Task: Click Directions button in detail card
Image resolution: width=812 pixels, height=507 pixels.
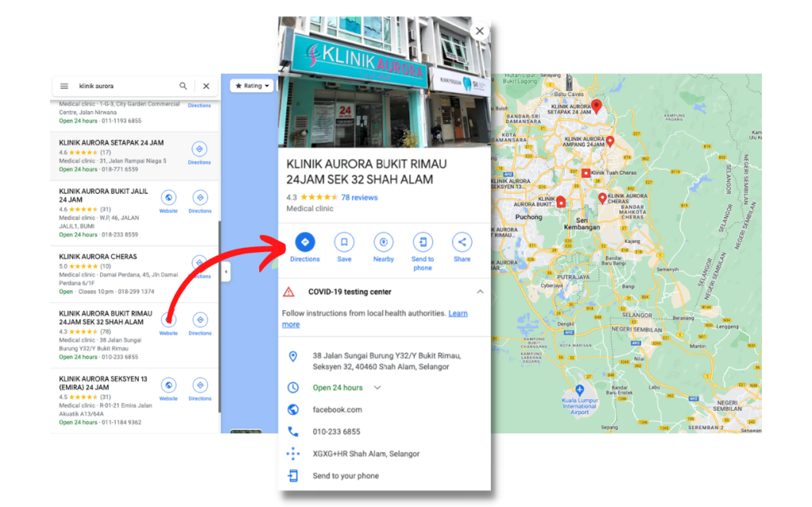Action: pos(304,248)
